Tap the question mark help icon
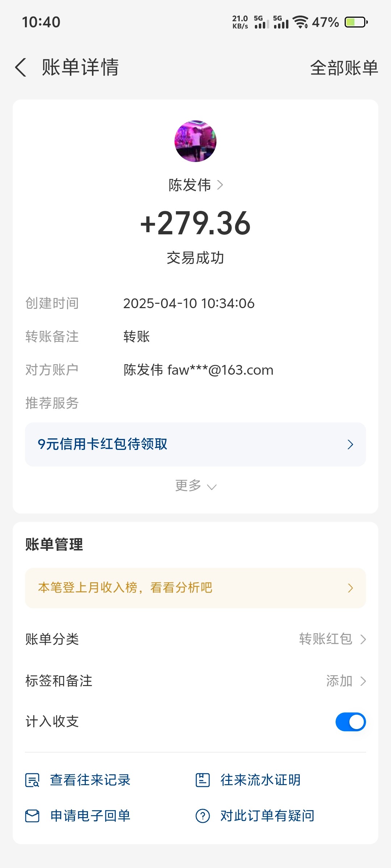The image size is (391, 868). [202, 816]
